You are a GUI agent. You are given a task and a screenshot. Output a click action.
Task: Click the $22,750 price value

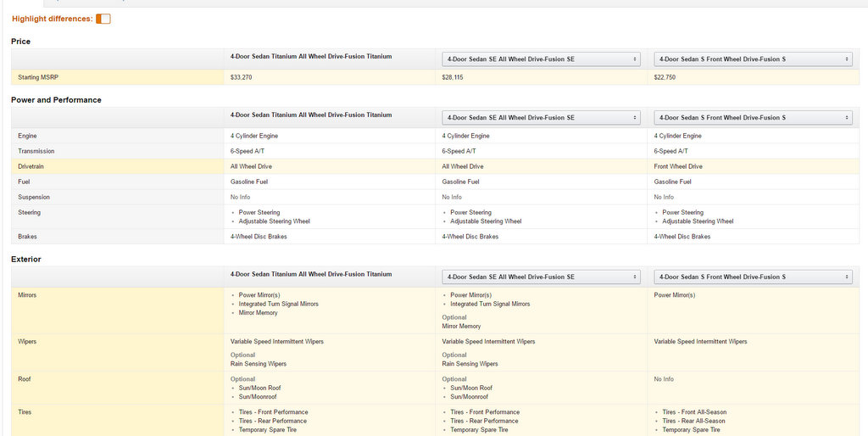coord(665,77)
